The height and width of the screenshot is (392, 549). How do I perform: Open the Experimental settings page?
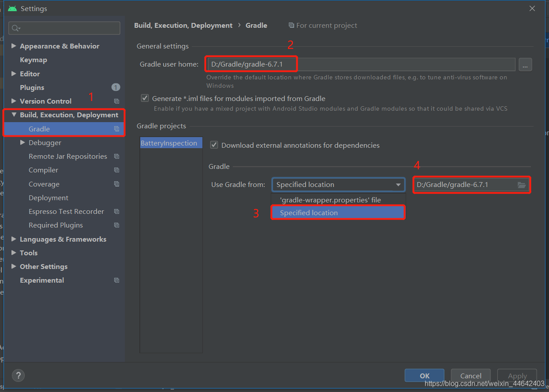point(42,280)
